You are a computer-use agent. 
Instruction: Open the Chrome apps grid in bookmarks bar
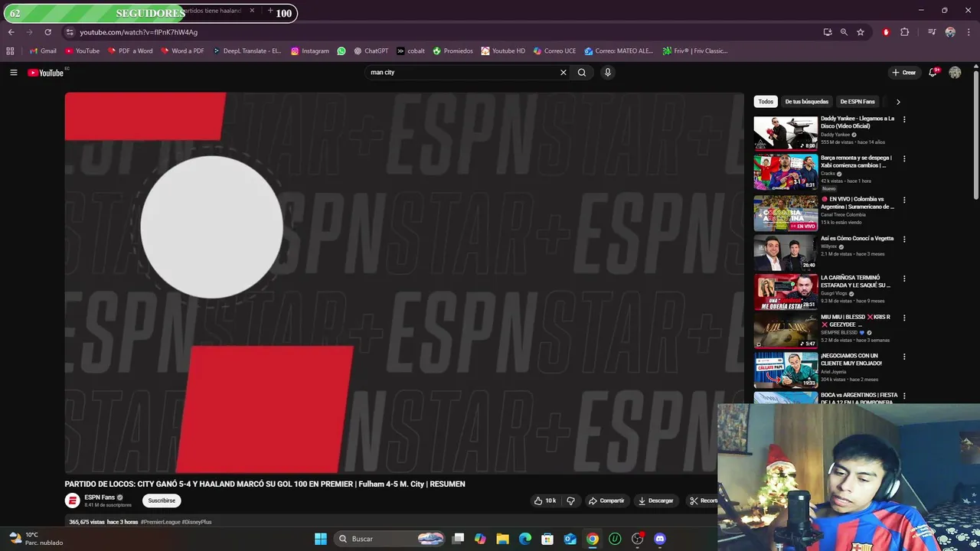10,51
